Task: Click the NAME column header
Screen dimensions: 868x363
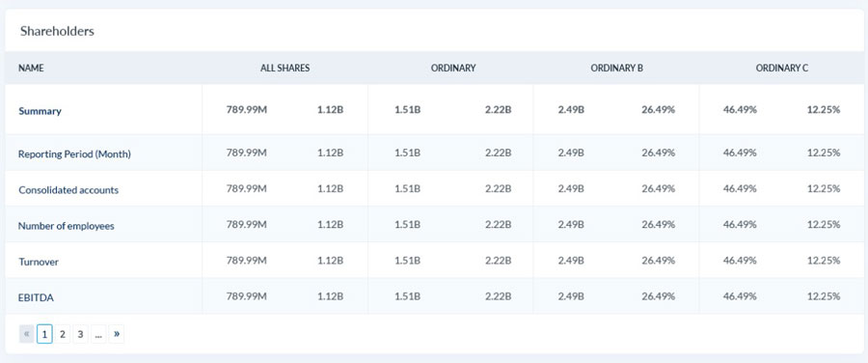Action: [x=31, y=69]
